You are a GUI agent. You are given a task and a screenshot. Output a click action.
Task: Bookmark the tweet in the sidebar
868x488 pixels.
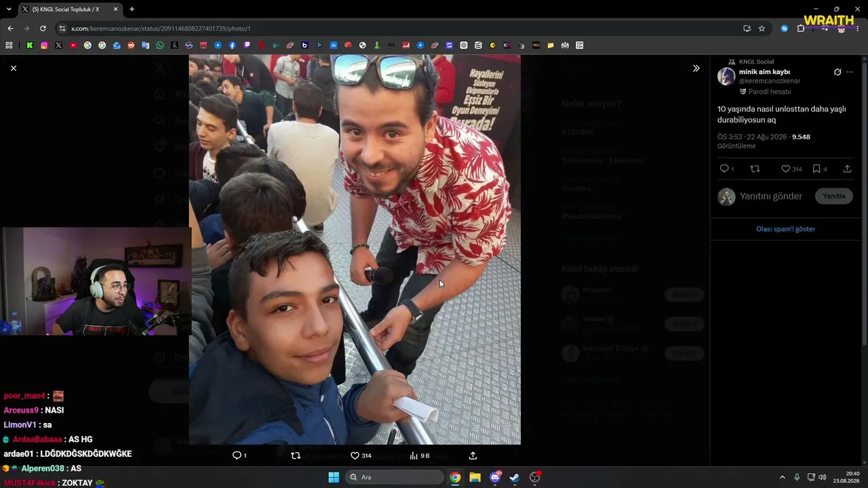816,169
